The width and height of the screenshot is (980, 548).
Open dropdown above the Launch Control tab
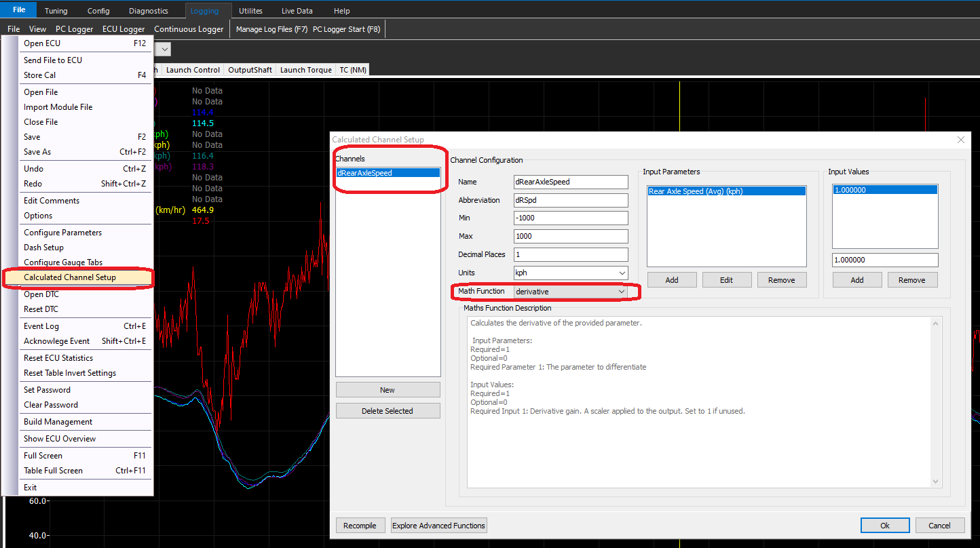click(166, 50)
